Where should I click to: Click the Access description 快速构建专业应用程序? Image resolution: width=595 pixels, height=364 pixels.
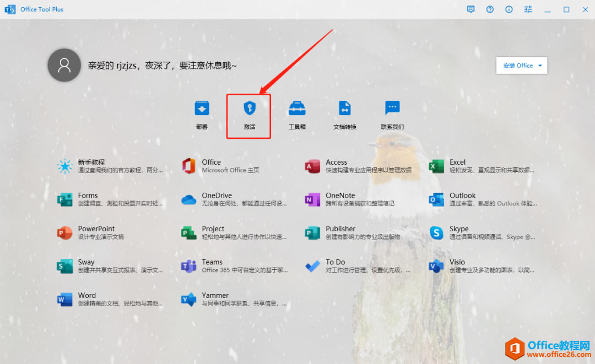point(369,170)
